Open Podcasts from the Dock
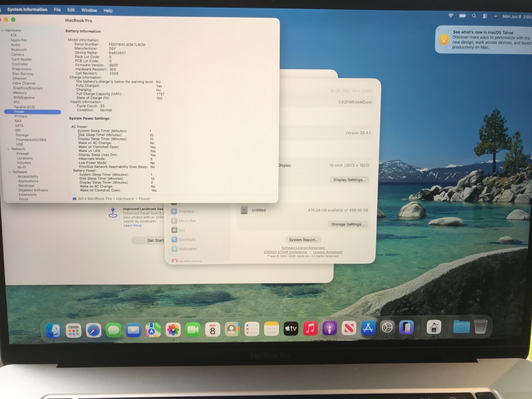The image size is (532, 399). pyautogui.click(x=330, y=329)
